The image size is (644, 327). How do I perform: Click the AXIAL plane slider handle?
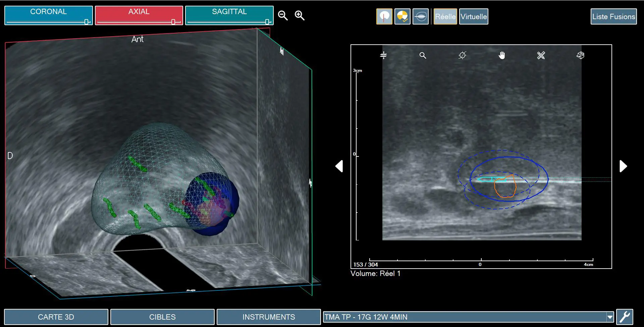(173, 22)
